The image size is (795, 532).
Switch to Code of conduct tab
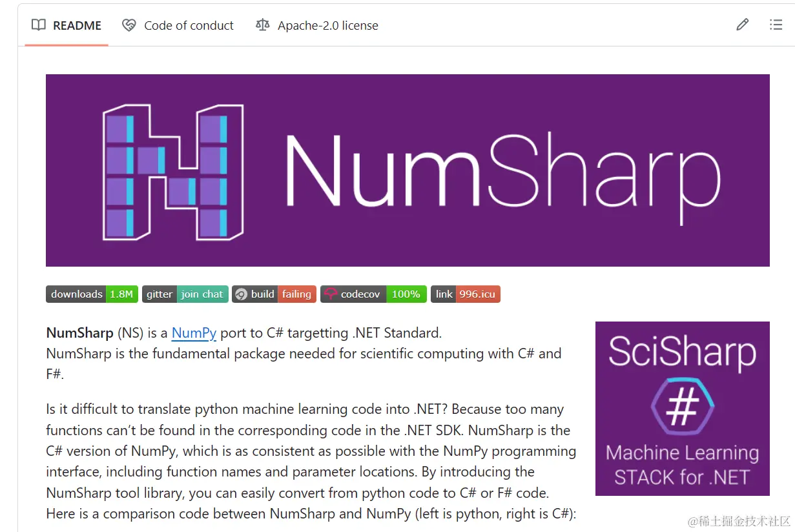(178, 26)
